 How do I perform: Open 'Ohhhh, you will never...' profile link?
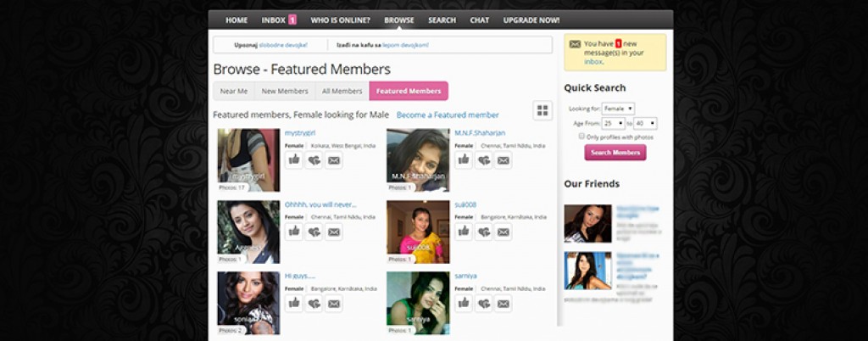[320, 204]
